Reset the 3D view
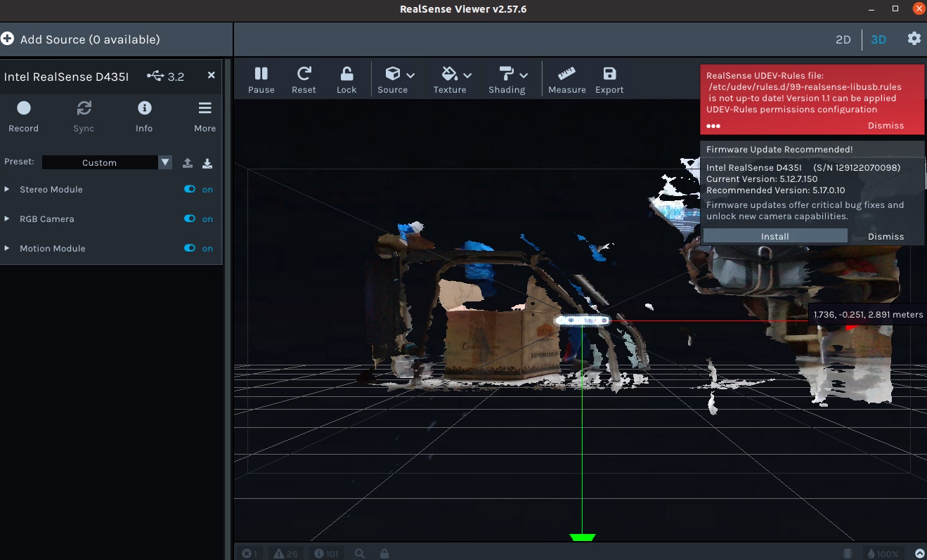 [x=304, y=79]
